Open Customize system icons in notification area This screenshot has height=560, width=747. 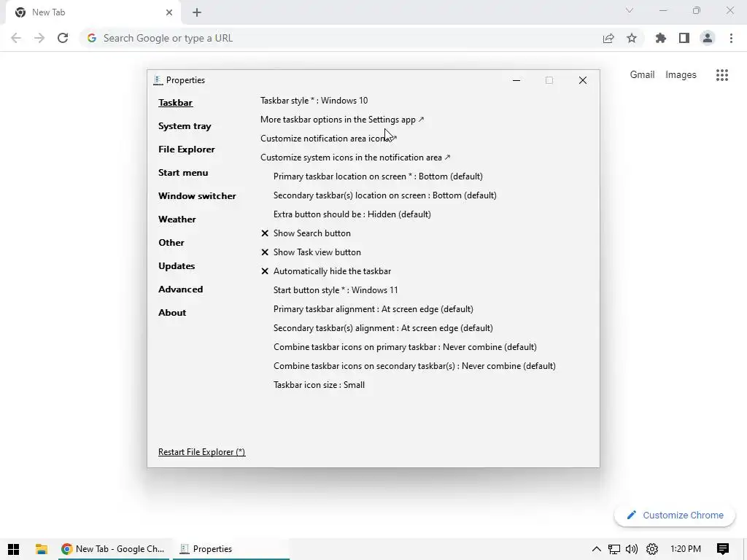[355, 157]
